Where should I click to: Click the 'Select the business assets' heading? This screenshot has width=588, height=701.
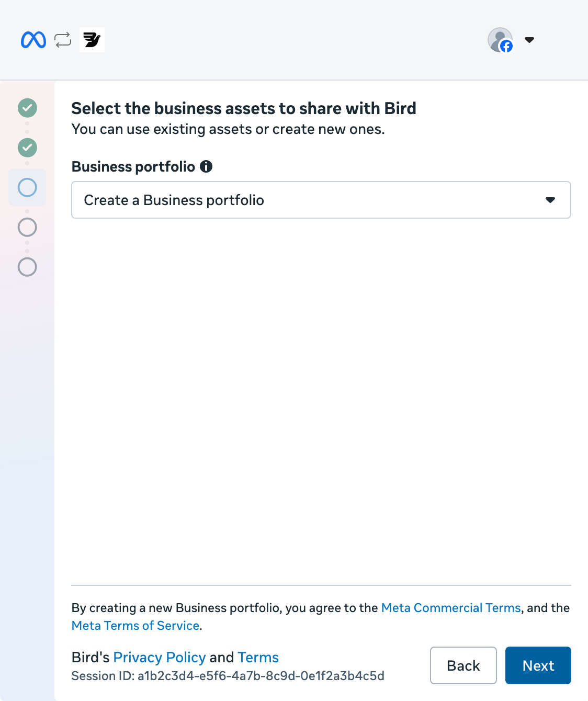(x=244, y=108)
